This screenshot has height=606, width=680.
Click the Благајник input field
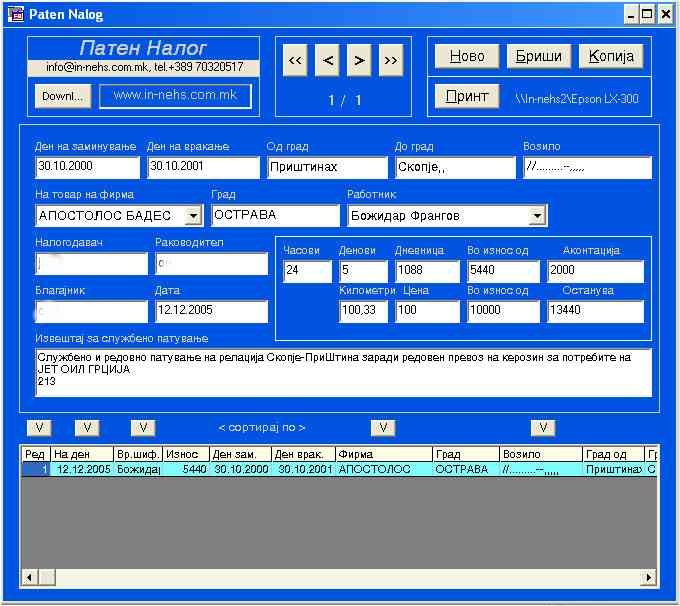click(x=92, y=311)
